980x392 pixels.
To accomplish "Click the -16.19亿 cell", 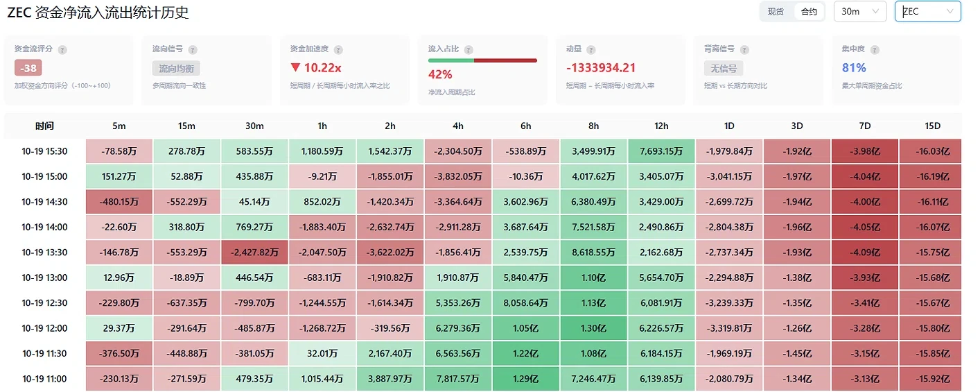I will pyautogui.click(x=931, y=176).
